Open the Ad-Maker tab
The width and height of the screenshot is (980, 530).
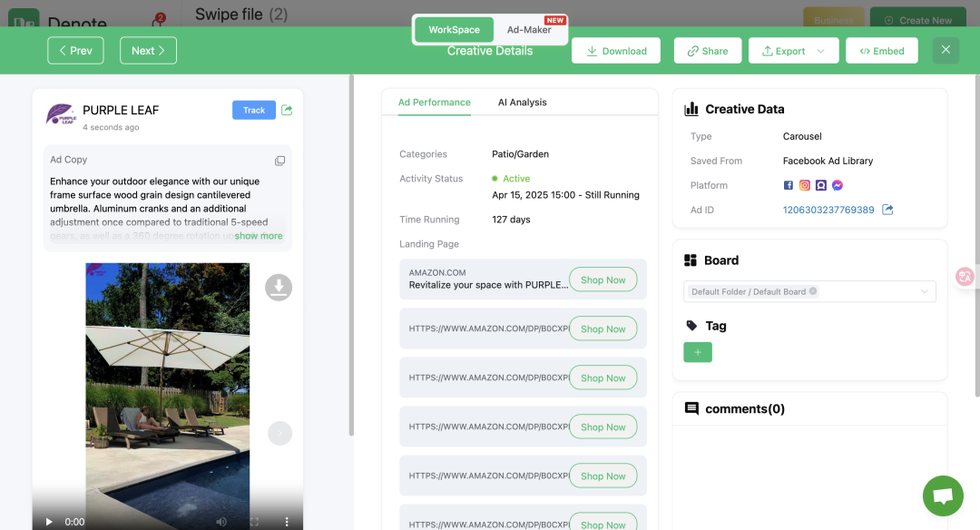point(529,29)
